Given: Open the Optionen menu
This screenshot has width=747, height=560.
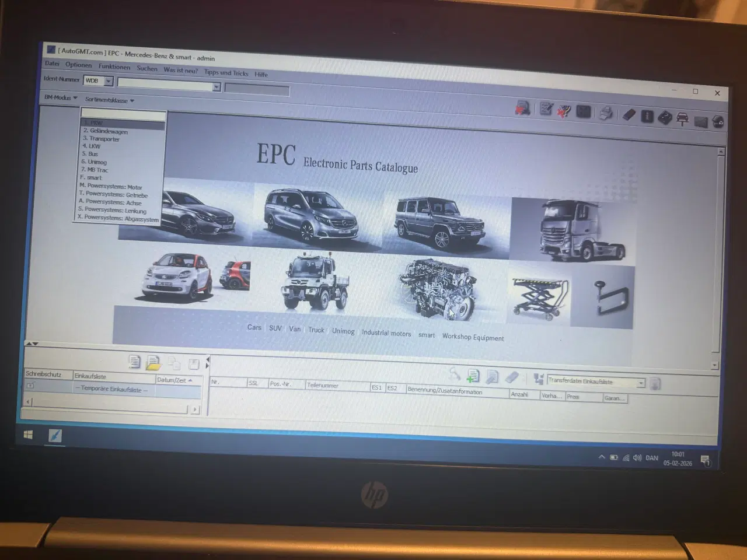Looking at the screenshot, I should pos(79,65).
